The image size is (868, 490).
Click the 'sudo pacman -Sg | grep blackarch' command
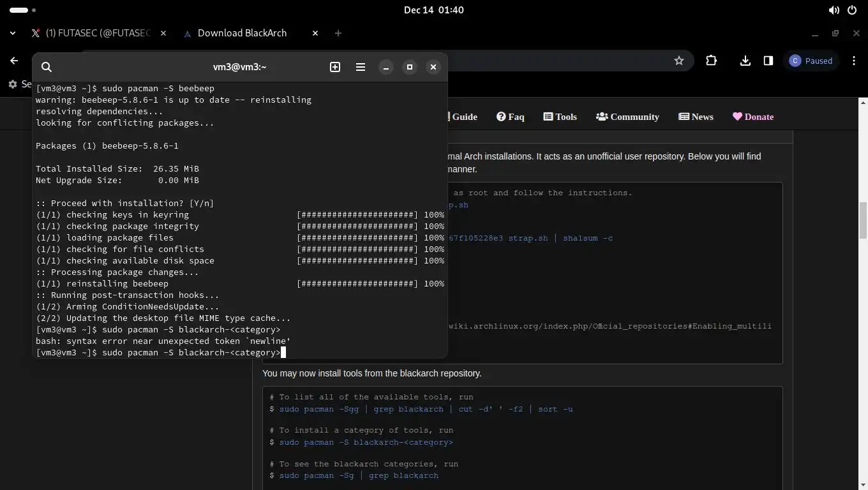click(359, 475)
